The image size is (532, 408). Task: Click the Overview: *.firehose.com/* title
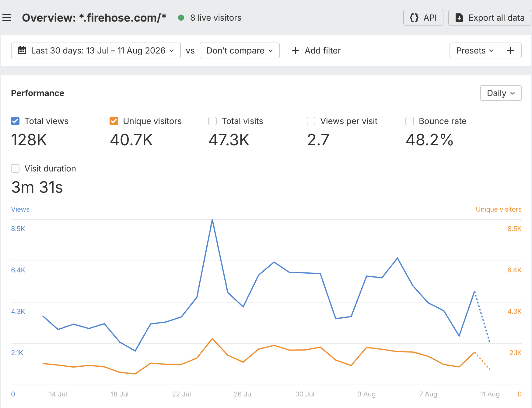click(94, 18)
